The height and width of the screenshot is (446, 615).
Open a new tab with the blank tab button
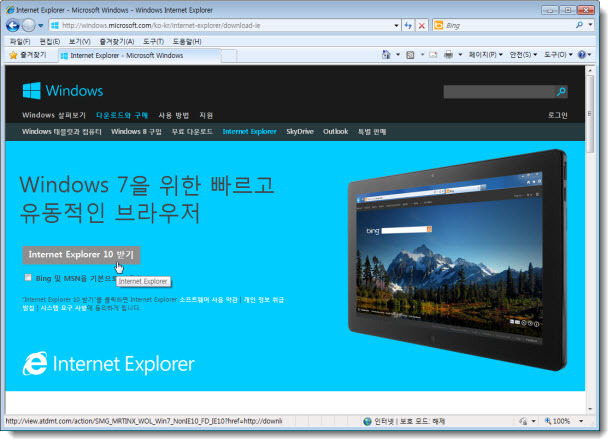229,56
